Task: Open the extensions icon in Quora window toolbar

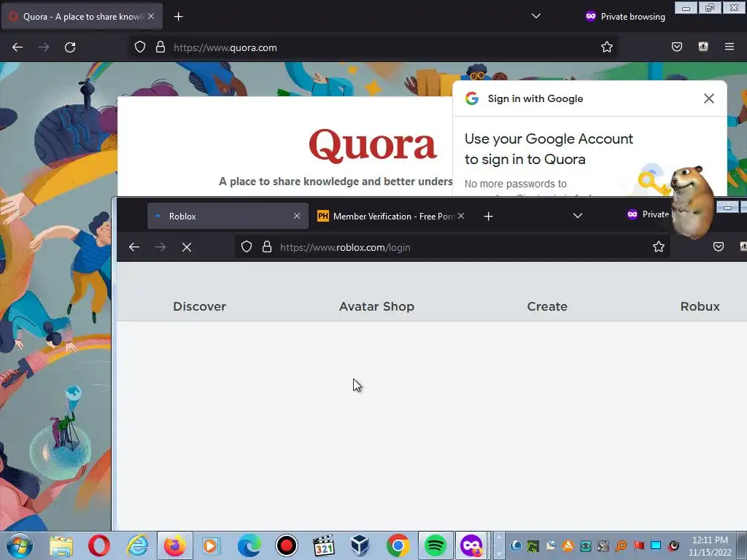Action: pos(703,47)
